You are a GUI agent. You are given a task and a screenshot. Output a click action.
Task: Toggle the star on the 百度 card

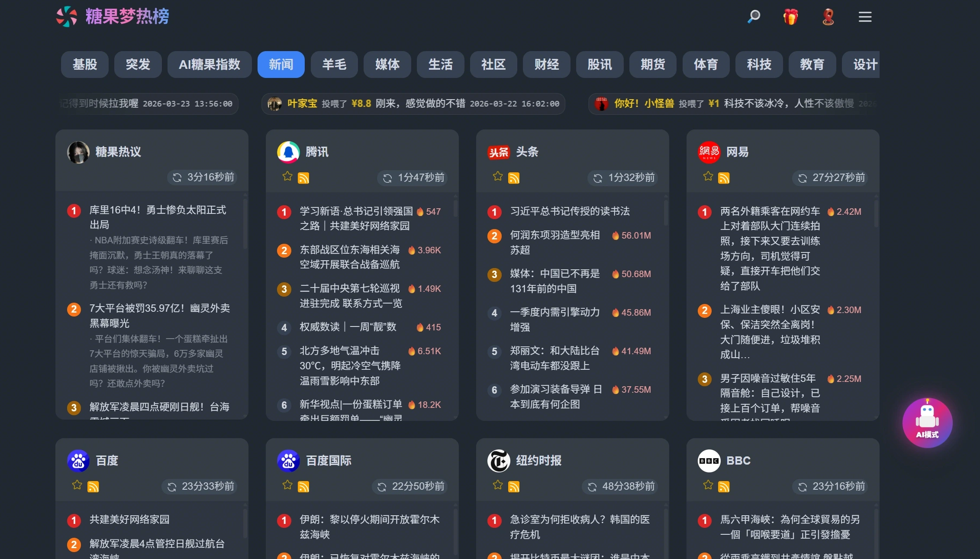[x=77, y=485]
